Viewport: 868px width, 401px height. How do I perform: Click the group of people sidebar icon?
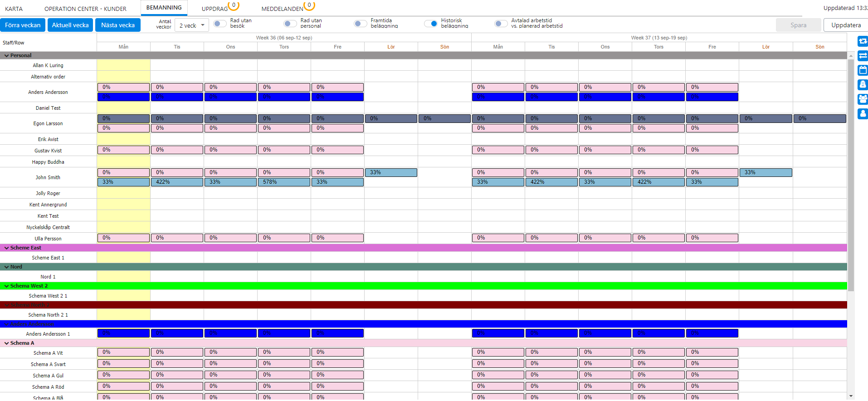tap(863, 99)
